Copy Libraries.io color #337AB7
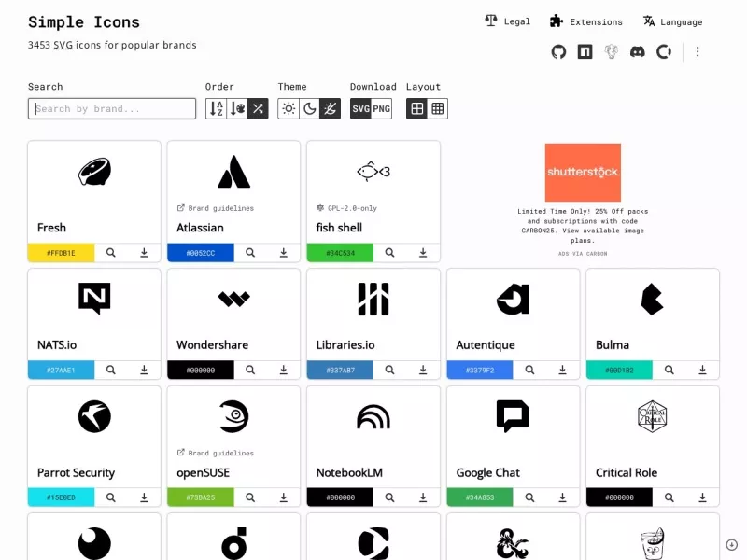Viewport: 747px width, 560px height. point(340,370)
